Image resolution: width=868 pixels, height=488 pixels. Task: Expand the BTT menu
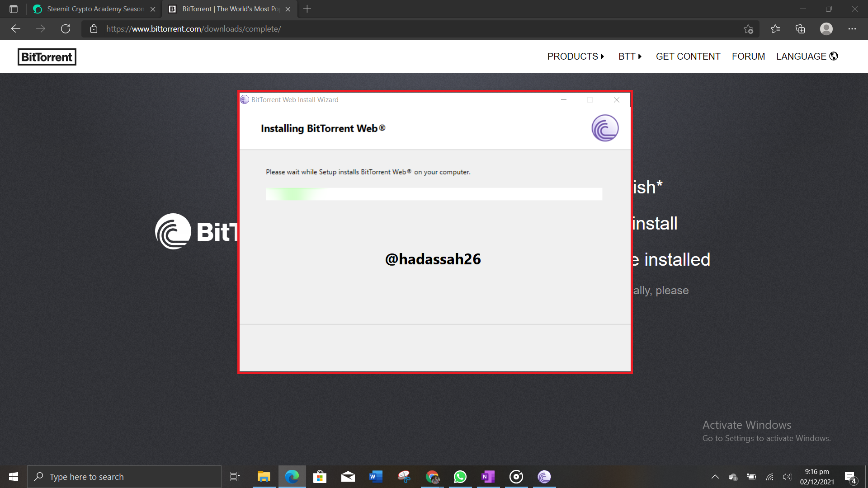(x=630, y=56)
